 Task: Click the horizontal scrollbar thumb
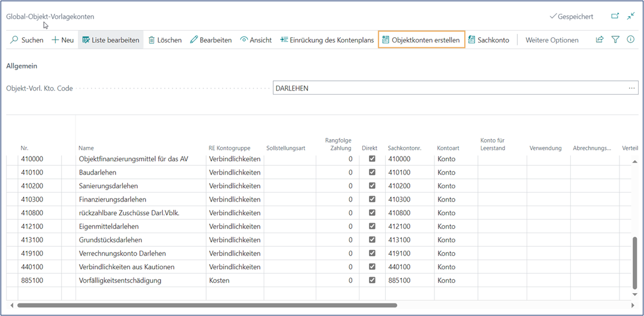point(207,305)
